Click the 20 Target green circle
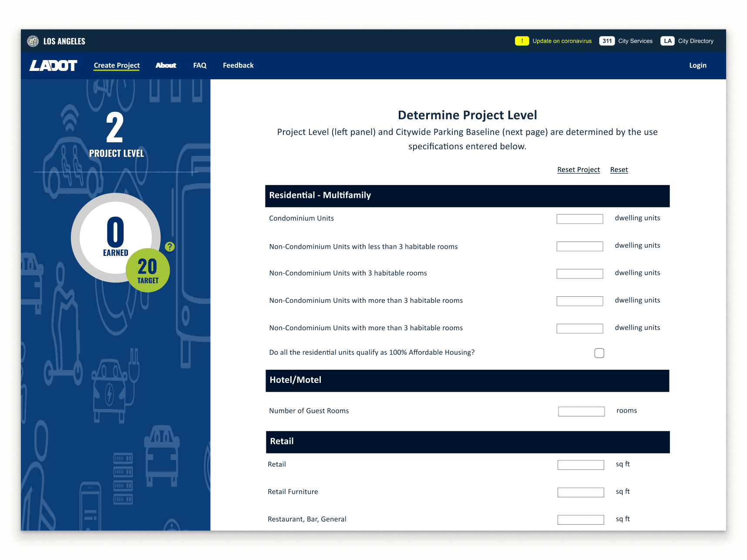 [x=148, y=271]
